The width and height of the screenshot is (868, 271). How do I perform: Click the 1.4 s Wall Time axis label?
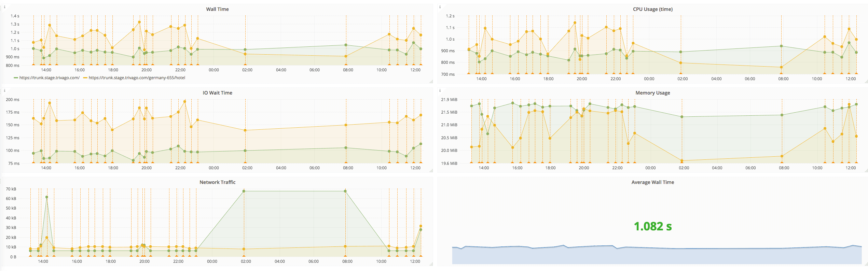(x=15, y=16)
